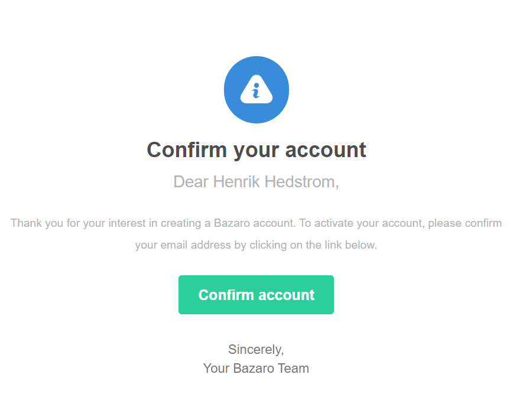Click the blue circular info icon
Viewport: 513px width, 420px height.
click(256, 90)
